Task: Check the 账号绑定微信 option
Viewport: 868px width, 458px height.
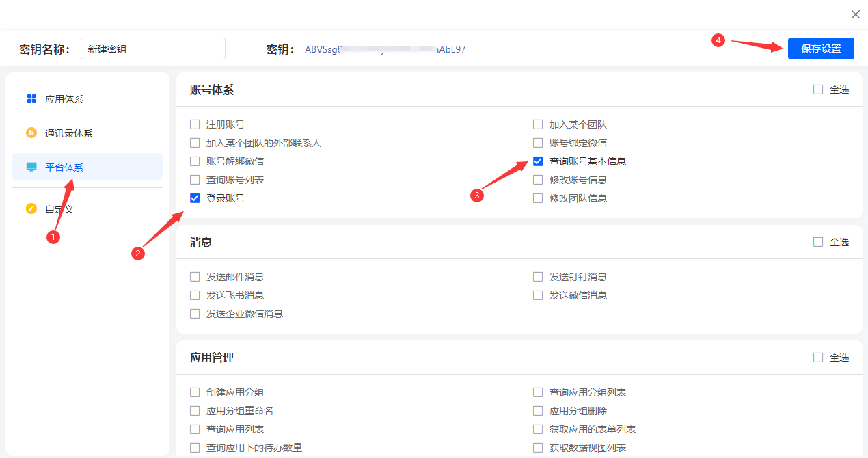Action: click(x=538, y=143)
